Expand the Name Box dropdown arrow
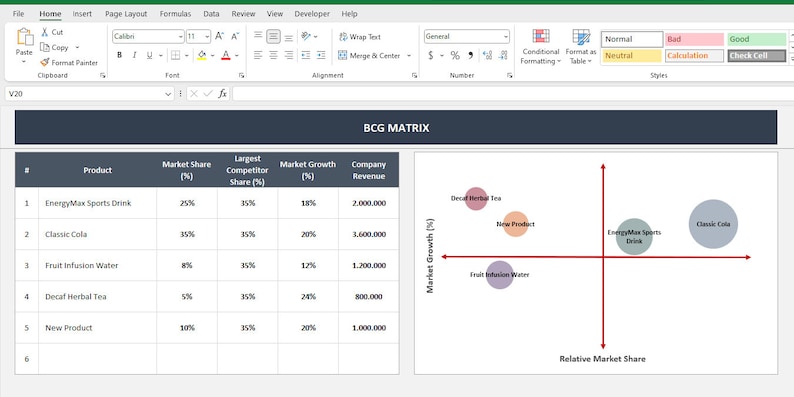Image resolution: width=794 pixels, height=397 pixels. click(168, 94)
